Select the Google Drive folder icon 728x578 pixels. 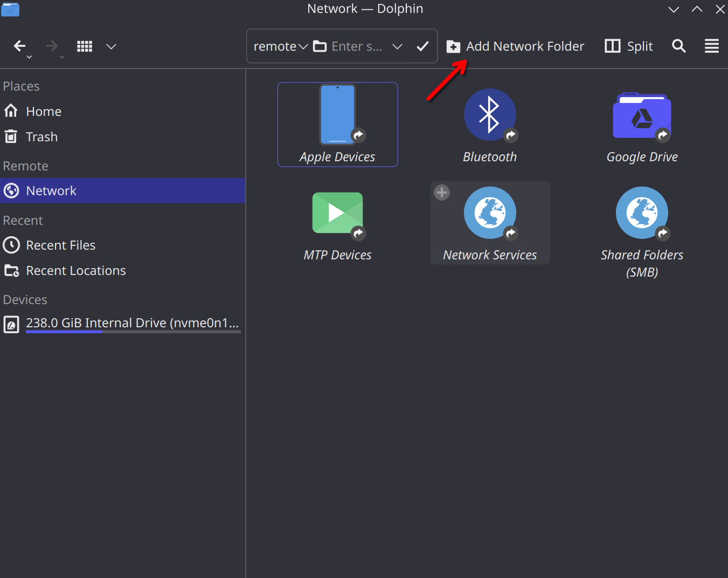tap(641, 116)
